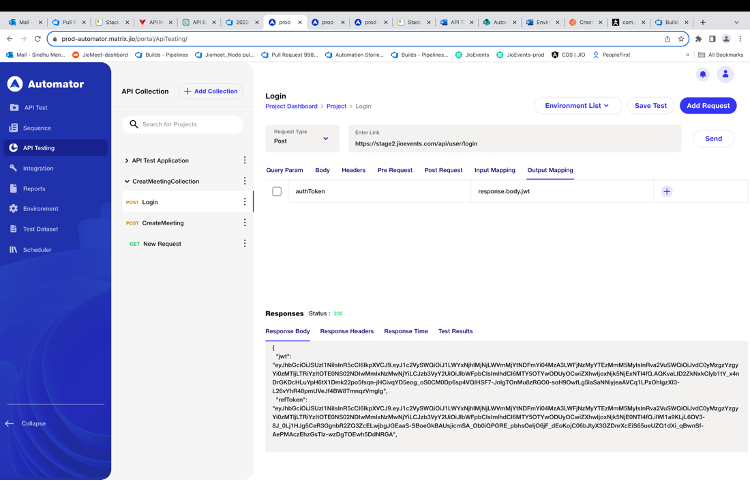Switch to the Pre Request tab

395,170
